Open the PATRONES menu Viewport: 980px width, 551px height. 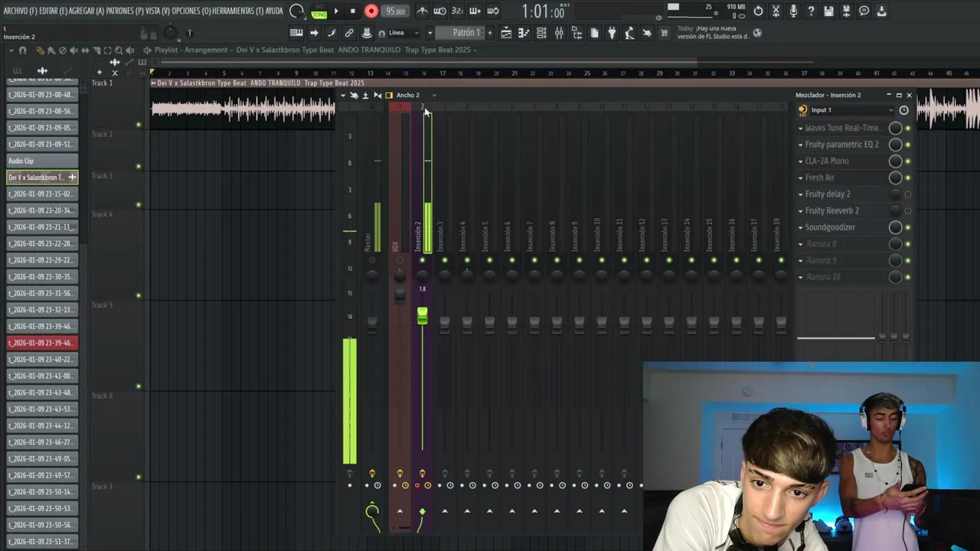click(x=124, y=11)
